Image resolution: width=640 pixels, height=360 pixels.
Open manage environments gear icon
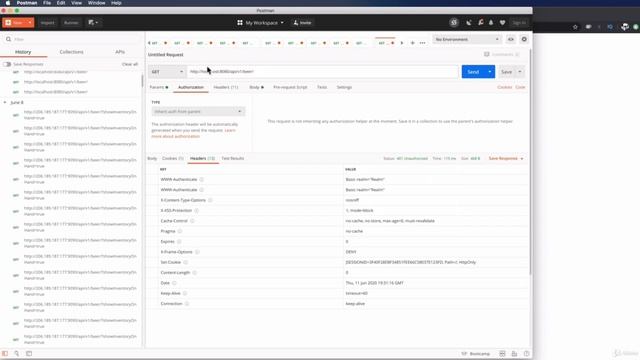pos(524,39)
